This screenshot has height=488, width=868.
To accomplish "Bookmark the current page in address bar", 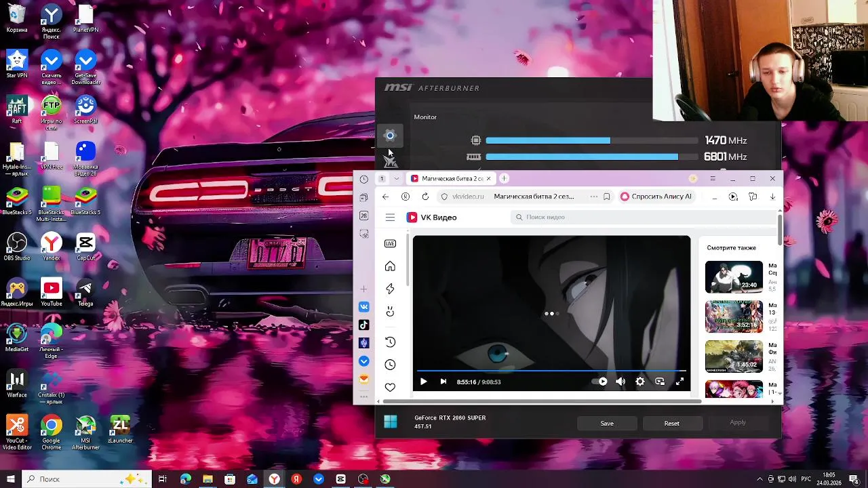I will (606, 197).
